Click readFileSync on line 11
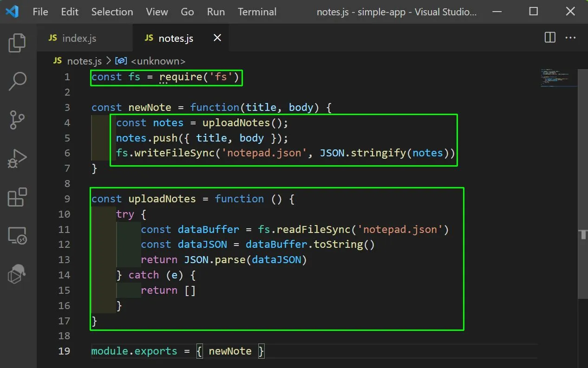Image resolution: width=588 pixels, height=368 pixels. [313, 229]
